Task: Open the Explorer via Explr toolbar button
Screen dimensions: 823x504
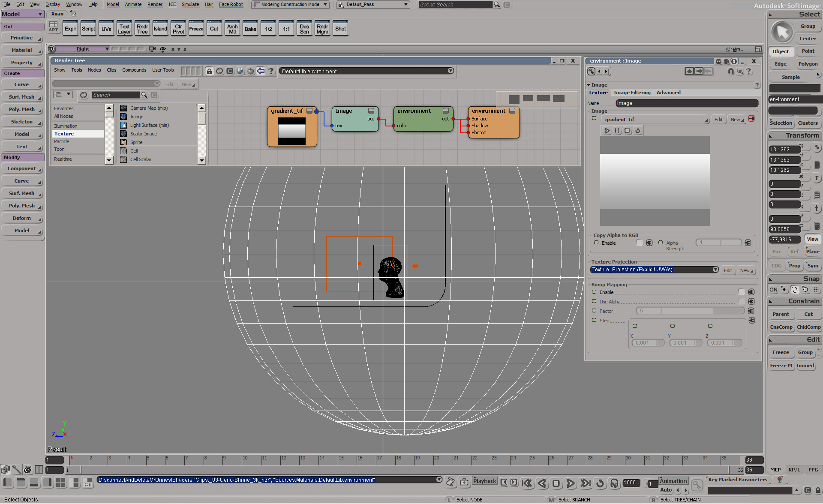Action: click(70, 29)
